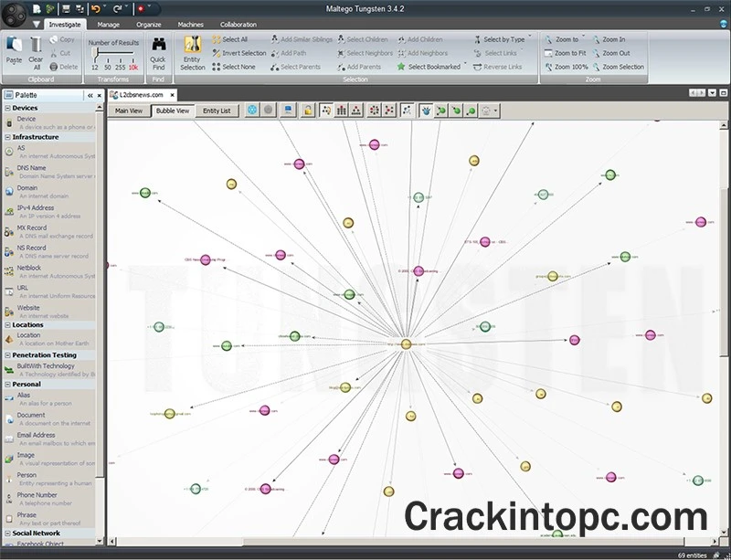Select the IPv4 Address entity in palette
The image size is (731, 560).
point(50,212)
